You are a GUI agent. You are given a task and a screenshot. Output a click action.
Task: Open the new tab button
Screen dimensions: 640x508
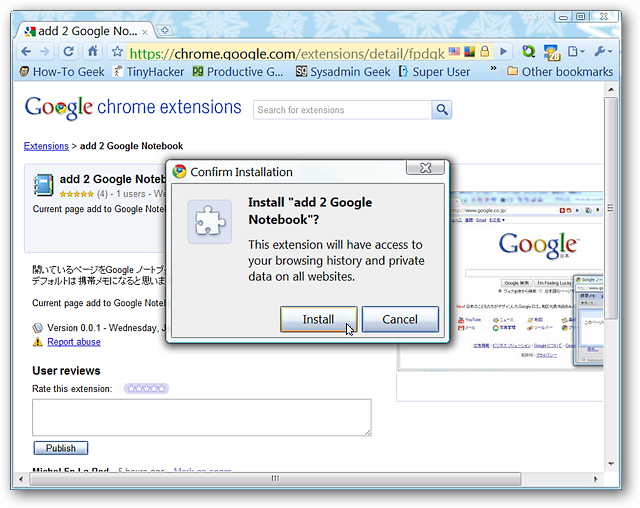tap(165, 30)
